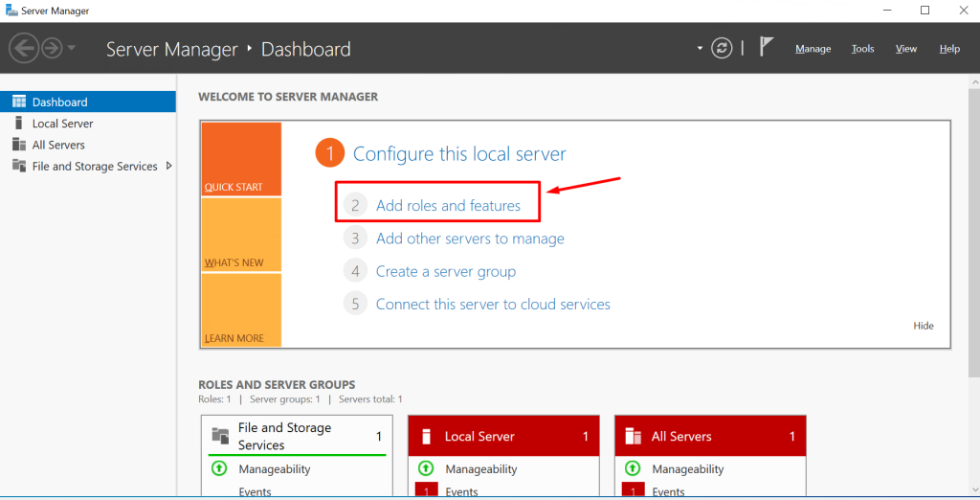Click the green Manageability icon under Local Server
980x500 pixels.
(425, 469)
